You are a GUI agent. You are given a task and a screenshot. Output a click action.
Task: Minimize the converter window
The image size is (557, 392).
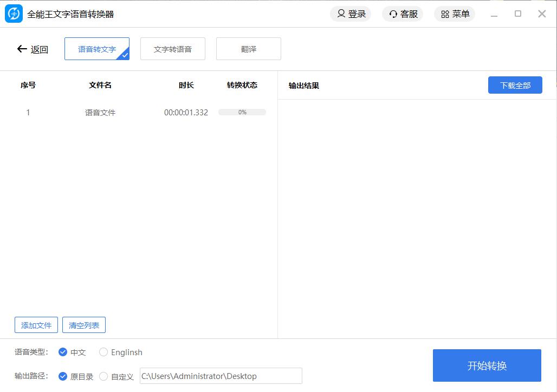494,15
